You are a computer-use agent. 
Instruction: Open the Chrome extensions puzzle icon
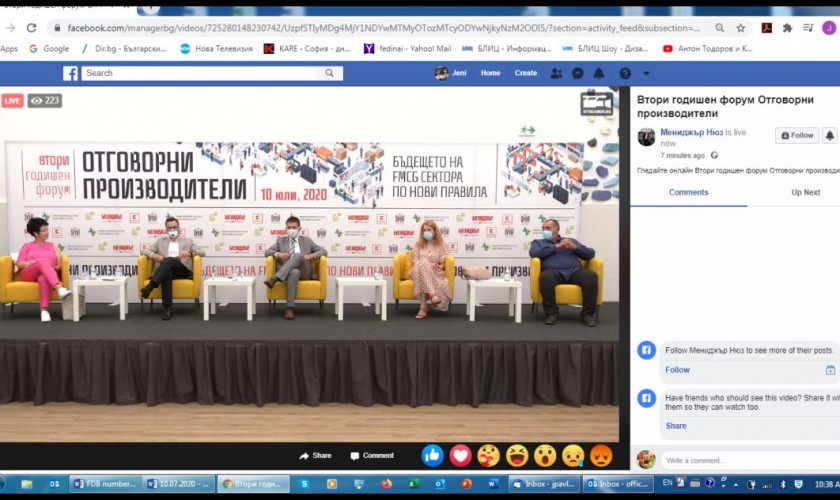(x=788, y=28)
